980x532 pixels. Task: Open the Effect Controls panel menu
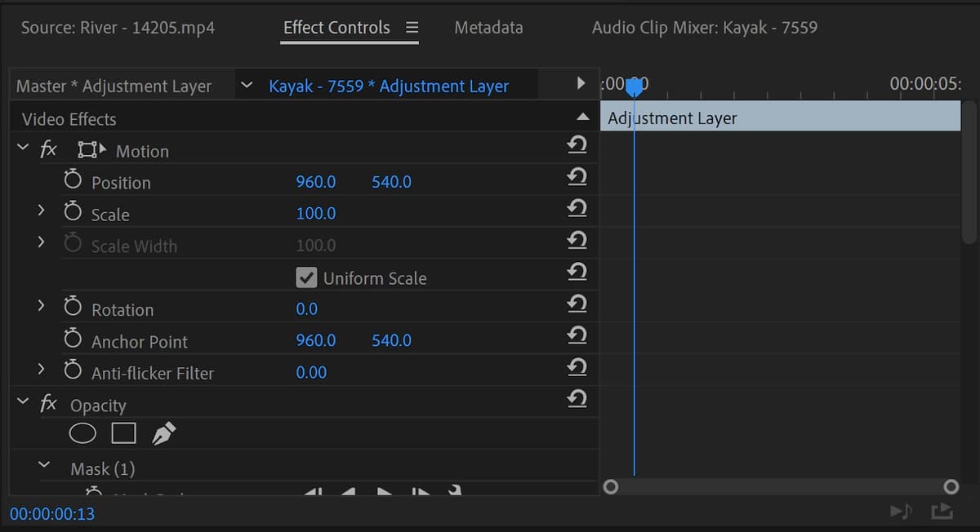(x=411, y=26)
